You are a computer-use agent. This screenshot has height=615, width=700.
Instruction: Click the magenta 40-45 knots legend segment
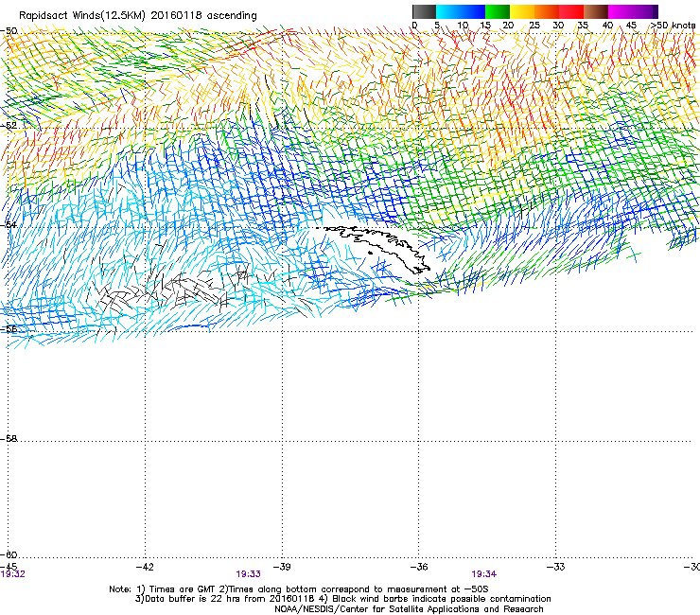coord(621,11)
